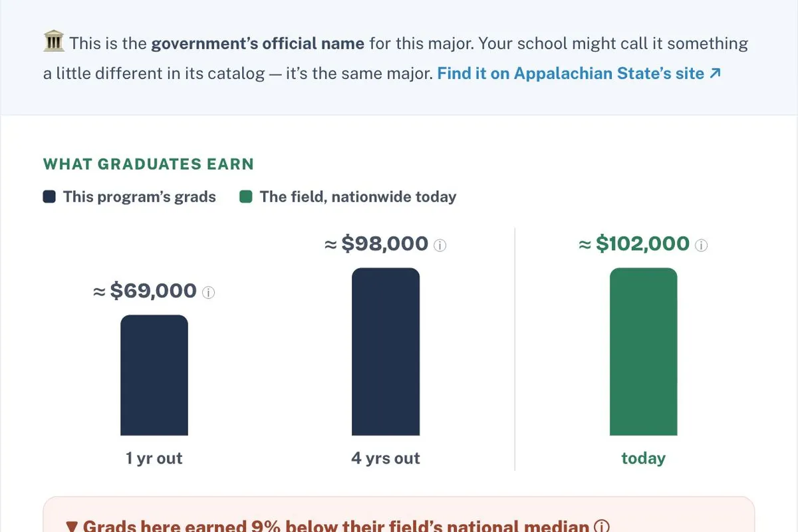Click the What Graduates Earn heading
Screen dimensions: 798x532
148,164
